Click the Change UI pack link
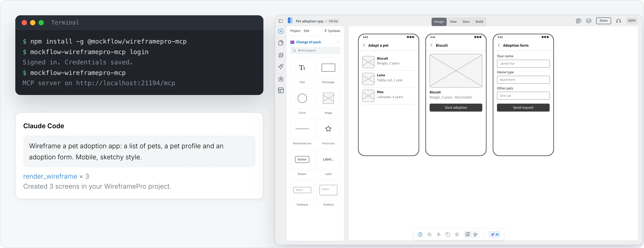The height and width of the screenshot is (248, 644). point(308,42)
